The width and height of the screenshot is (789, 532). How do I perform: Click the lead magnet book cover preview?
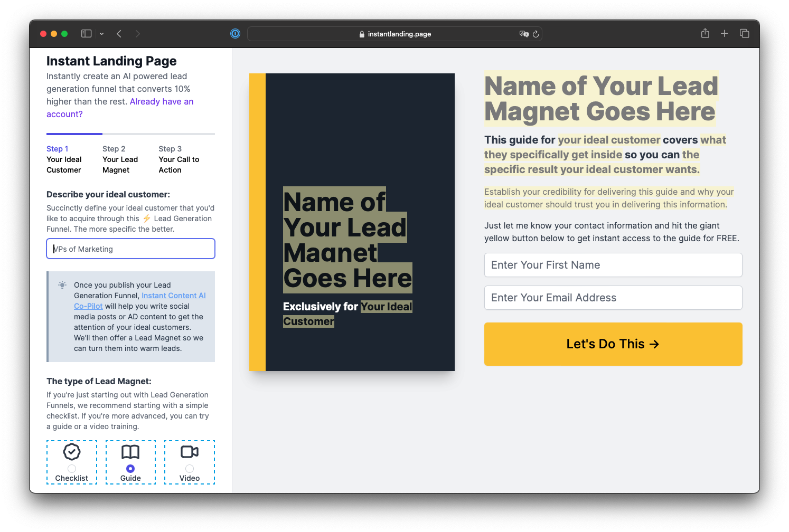coord(352,222)
